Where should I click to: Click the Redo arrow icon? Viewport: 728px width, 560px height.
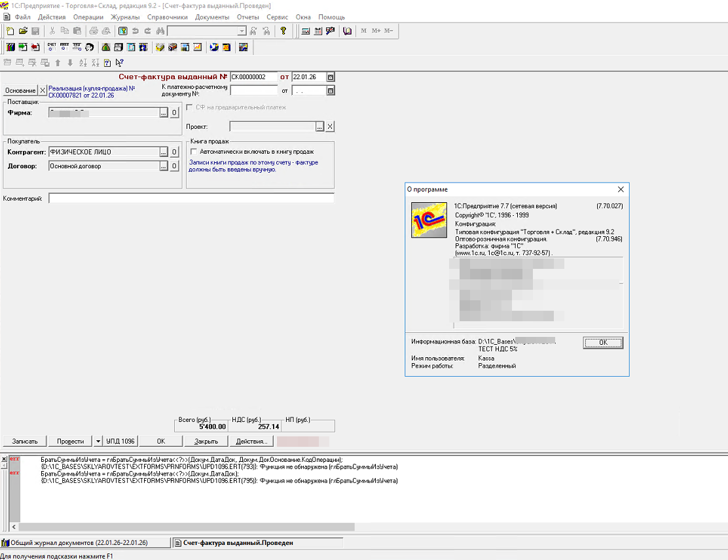coord(148,31)
